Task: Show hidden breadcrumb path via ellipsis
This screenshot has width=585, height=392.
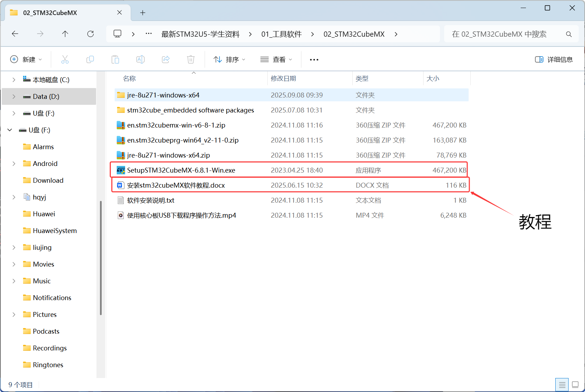Action: point(149,34)
